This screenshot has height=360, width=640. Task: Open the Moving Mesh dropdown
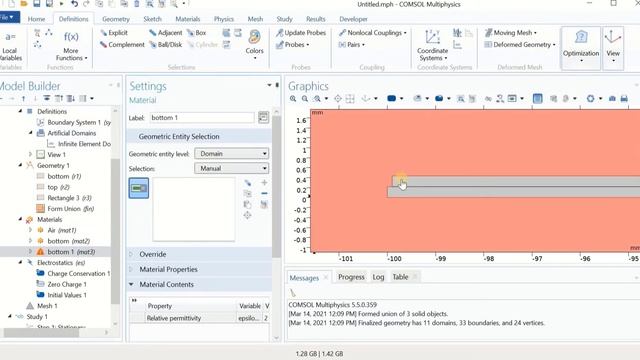(x=511, y=33)
